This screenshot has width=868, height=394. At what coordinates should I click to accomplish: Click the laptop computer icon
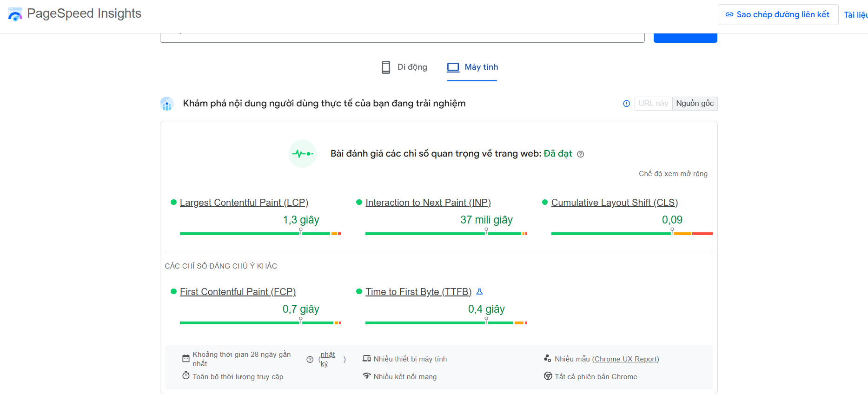pyautogui.click(x=453, y=67)
